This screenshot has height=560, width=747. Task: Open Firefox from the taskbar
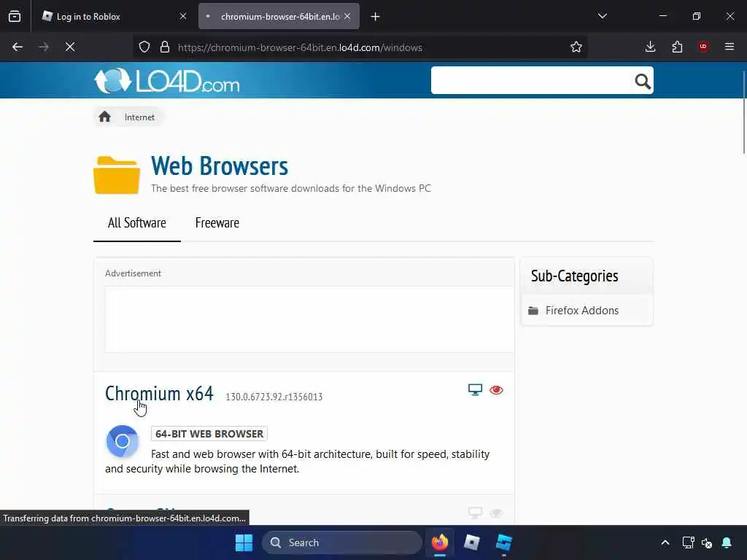440,542
